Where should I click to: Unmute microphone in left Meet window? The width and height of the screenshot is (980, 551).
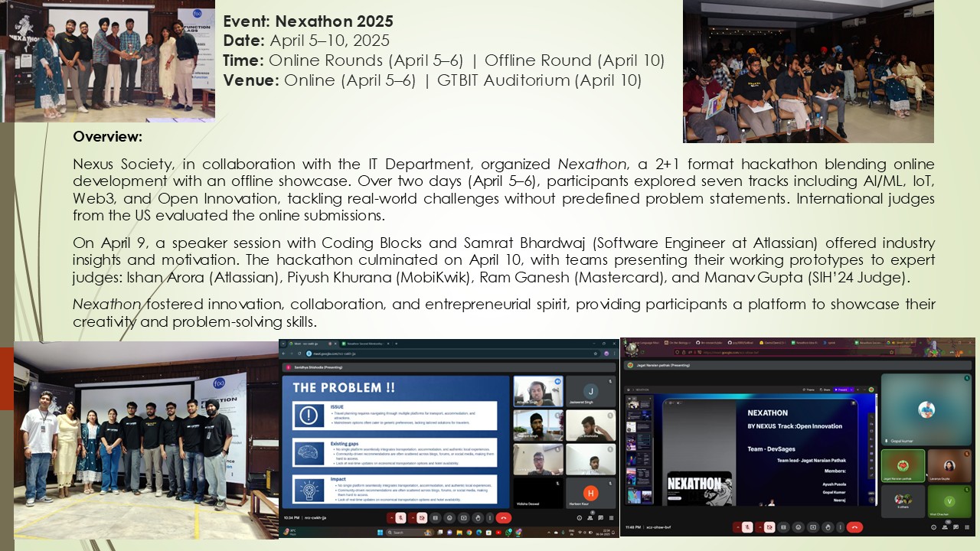(400, 517)
